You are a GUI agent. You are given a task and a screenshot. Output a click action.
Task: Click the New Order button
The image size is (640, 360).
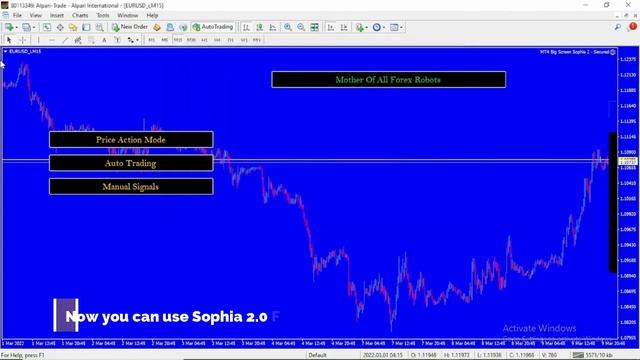pyautogui.click(x=130, y=27)
